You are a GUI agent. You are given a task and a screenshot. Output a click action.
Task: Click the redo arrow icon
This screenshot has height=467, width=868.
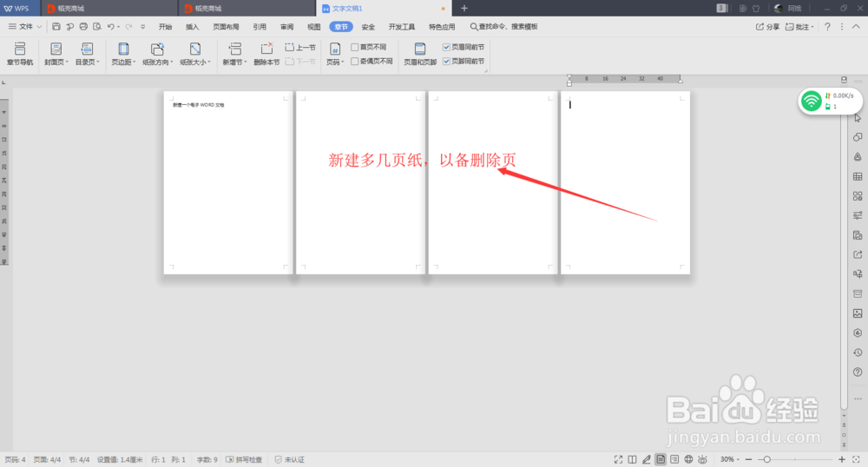(x=129, y=27)
